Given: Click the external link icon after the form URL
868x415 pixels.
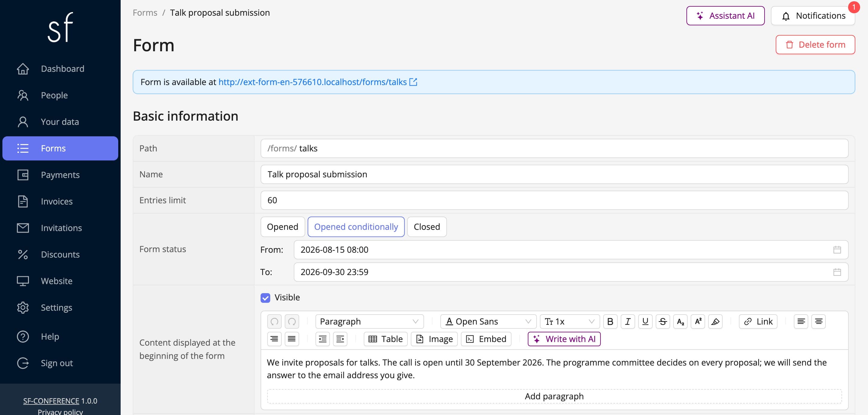Looking at the screenshot, I should click(413, 82).
